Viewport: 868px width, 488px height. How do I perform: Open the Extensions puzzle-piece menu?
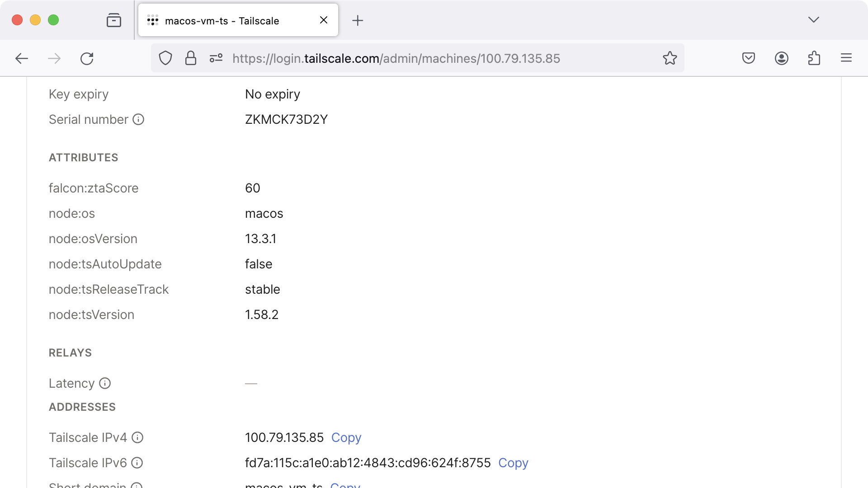pyautogui.click(x=814, y=58)
